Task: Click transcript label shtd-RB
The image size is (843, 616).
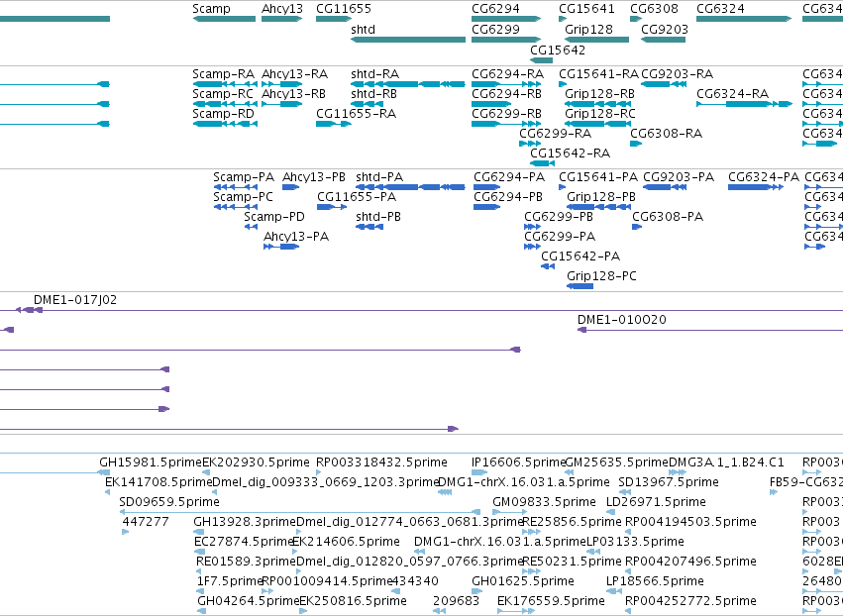Action: pos(373,94)
